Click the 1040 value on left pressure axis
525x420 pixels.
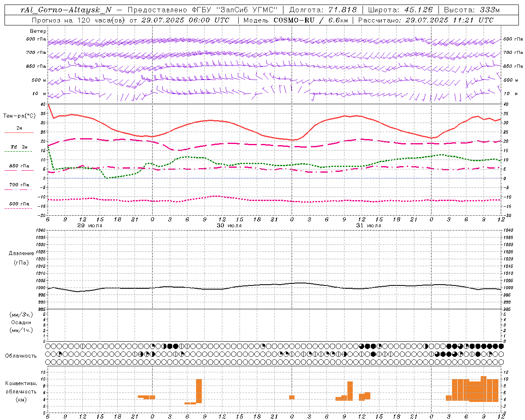pos(40,230)
